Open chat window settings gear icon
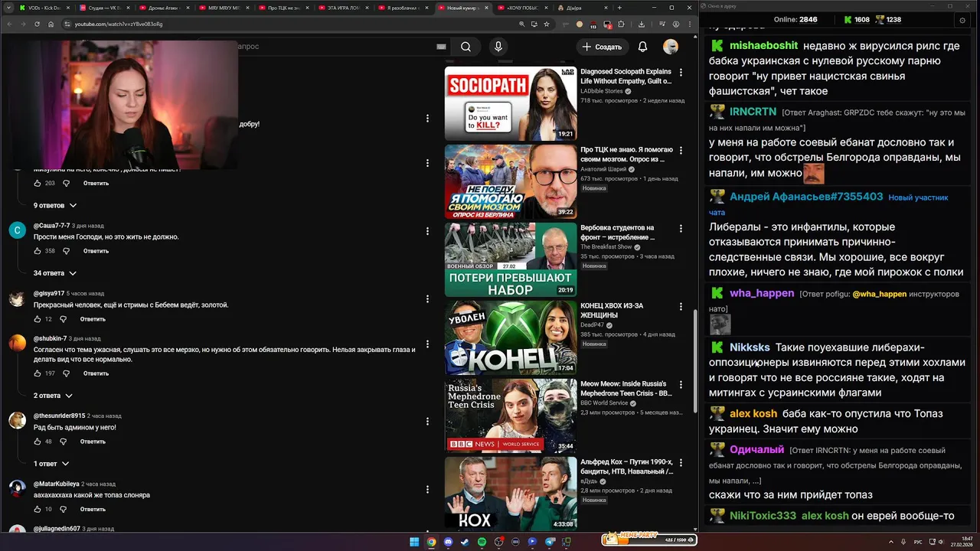 click(x=962, y=20)
